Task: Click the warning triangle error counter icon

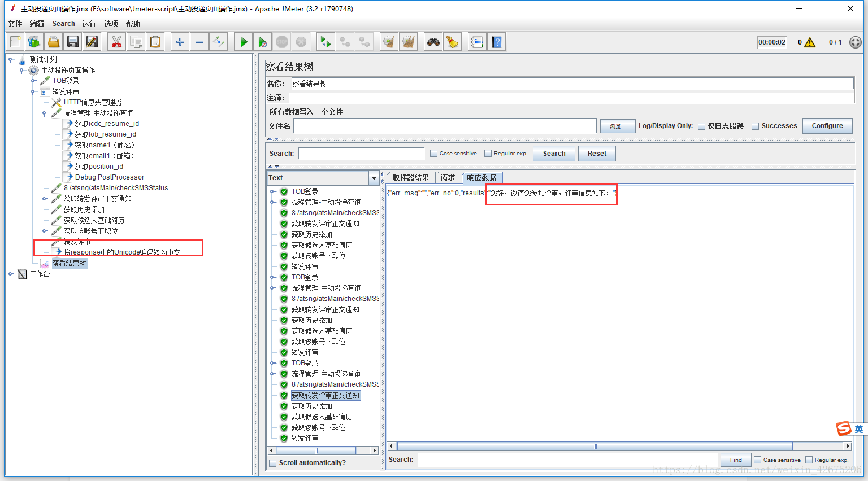Action: 810,42
